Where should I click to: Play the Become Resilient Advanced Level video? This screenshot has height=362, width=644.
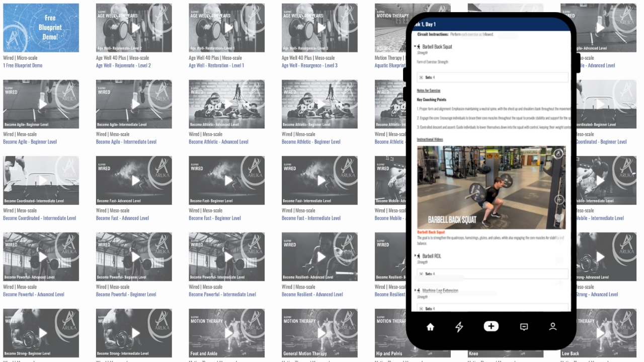click(x=321, y=257)
